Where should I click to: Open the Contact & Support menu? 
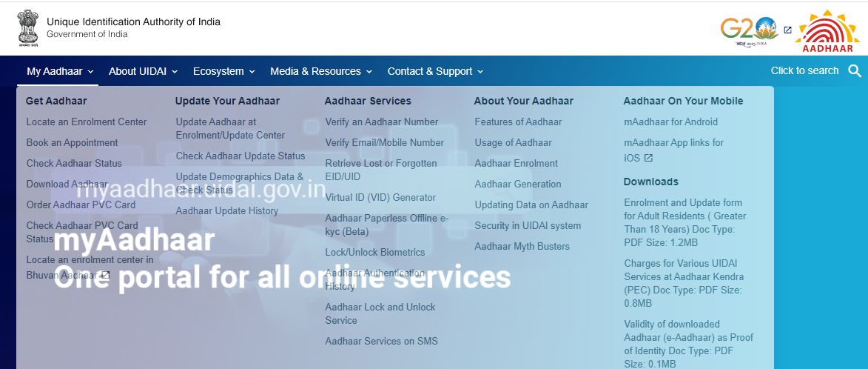pyautogui.click(x=435, y=71)
